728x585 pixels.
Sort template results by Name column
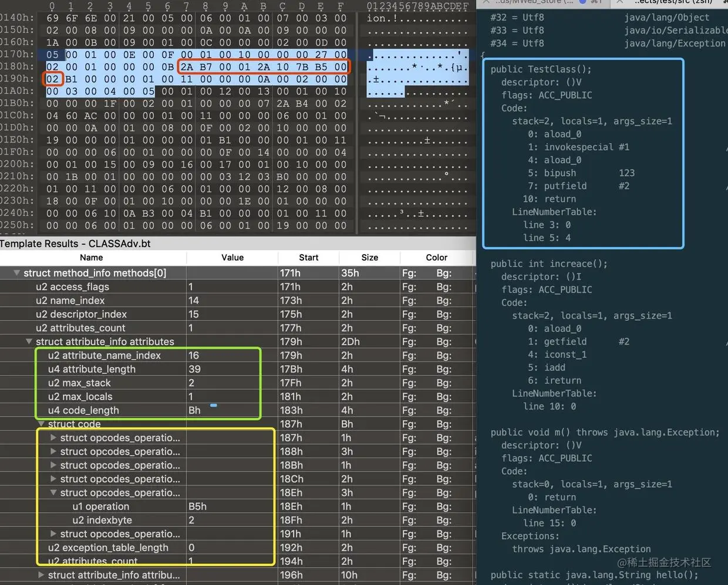pos(92,258)
